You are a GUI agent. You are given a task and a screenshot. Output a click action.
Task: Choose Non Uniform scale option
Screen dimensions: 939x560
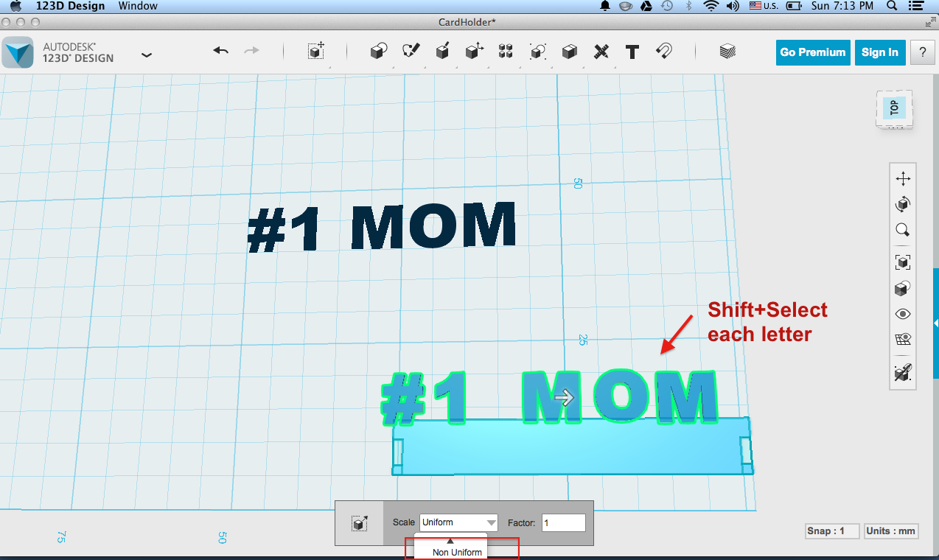[x=457, y=552]
